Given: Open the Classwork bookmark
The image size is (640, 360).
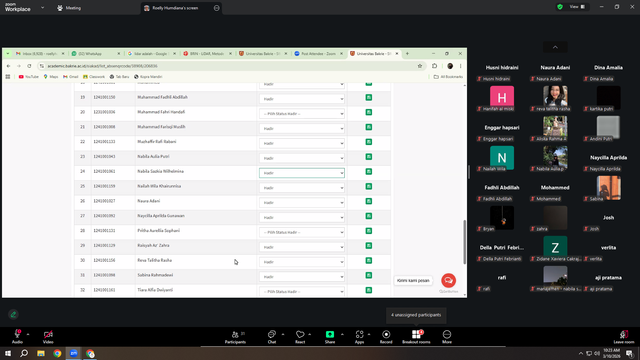Looking at the screenshot, I should pyautogui.click(x=94, y=77).
